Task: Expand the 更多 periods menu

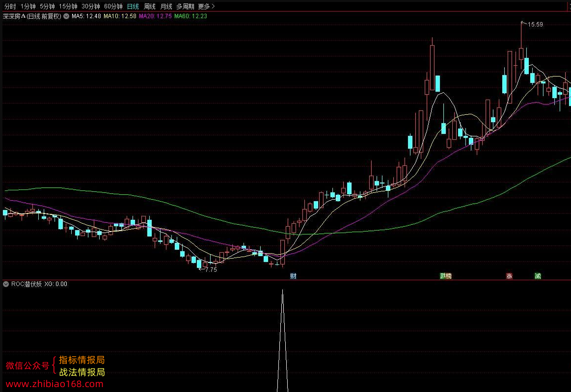Action: click(x=207, y=6)
